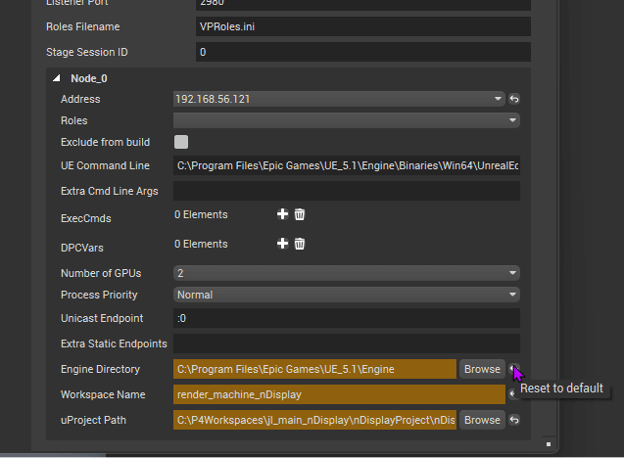
Task: Delete all ExecCmds elements
Action: (299, 214)
